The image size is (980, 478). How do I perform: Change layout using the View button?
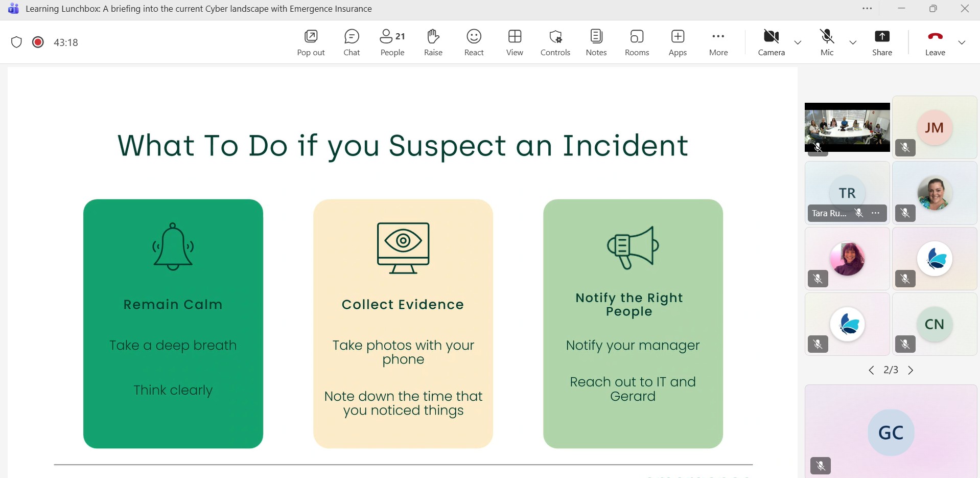(515, 42)
